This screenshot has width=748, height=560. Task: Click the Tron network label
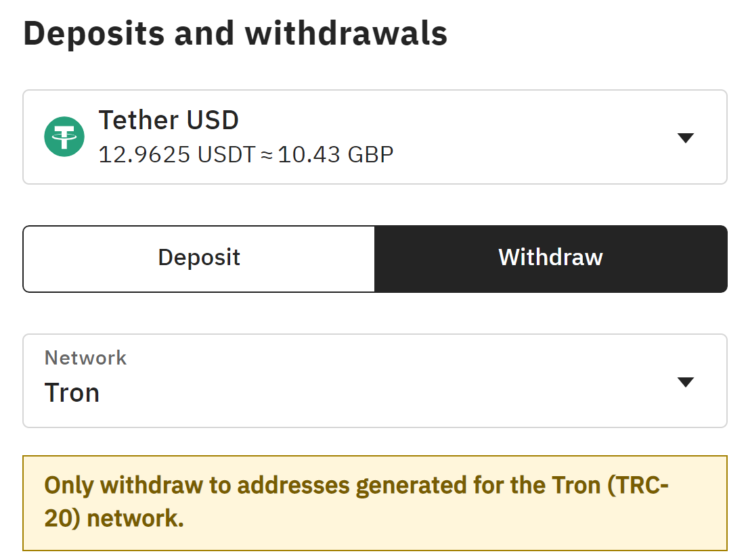(x=72, y=392)
